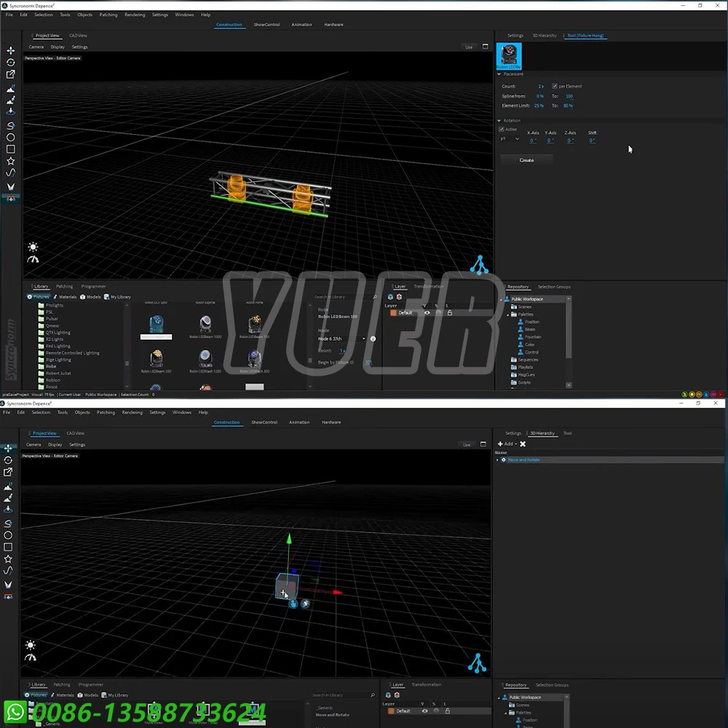Select the circle shape tool in lower window
This screenshot has height=728, width=728.
pyautogui.click(x=8, y=535)
